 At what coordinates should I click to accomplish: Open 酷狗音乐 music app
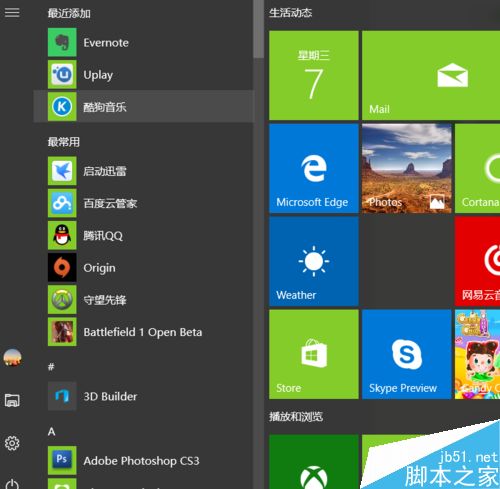(x=144, y=107)
